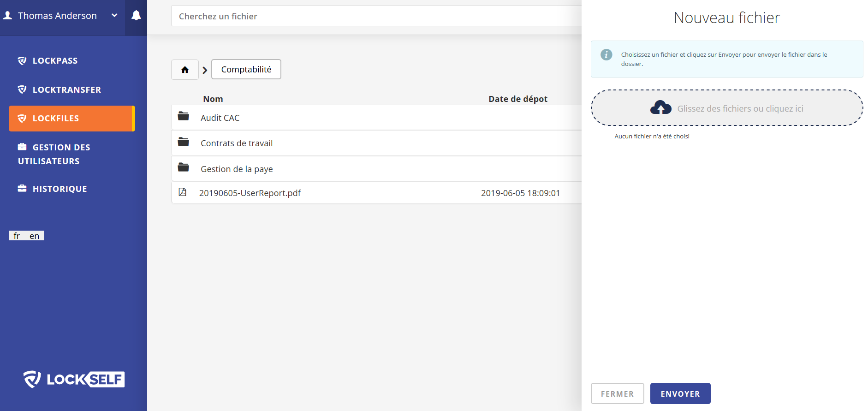Viewport: 868px width, 411px height.
Task: Expand the Thomas Anderson user dropdown
Action: click(x=114, y=15)
